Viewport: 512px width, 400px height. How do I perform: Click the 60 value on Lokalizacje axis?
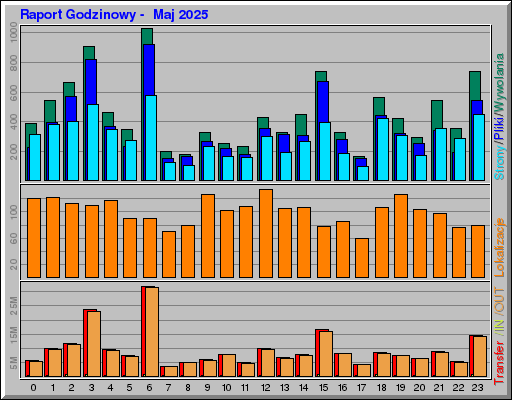[x=14, y=238]
